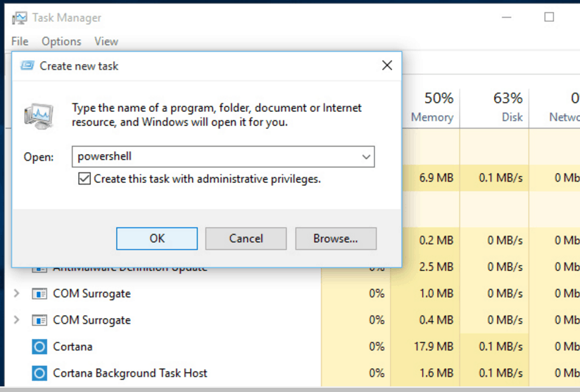Click the Cancel button
Image resolution: width=580 pixels, height=392 pixels.
pyautogui.click(x=246, y=239)
